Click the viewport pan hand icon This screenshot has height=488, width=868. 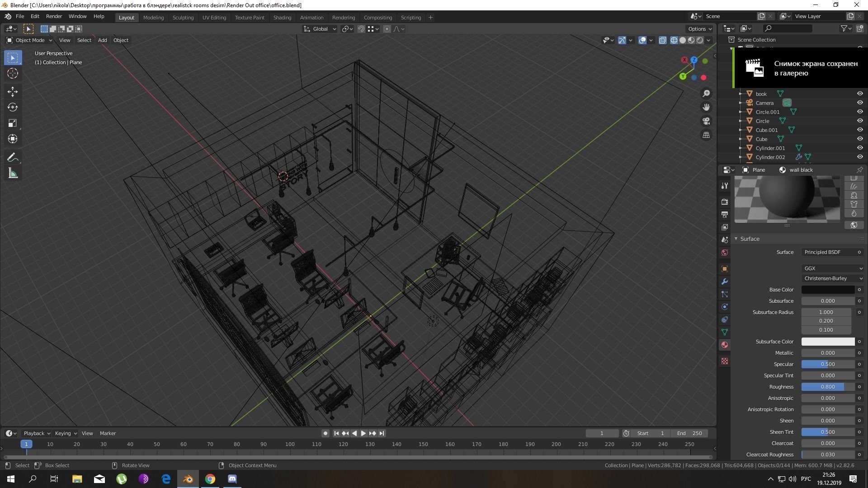click(x=706, y=107)
